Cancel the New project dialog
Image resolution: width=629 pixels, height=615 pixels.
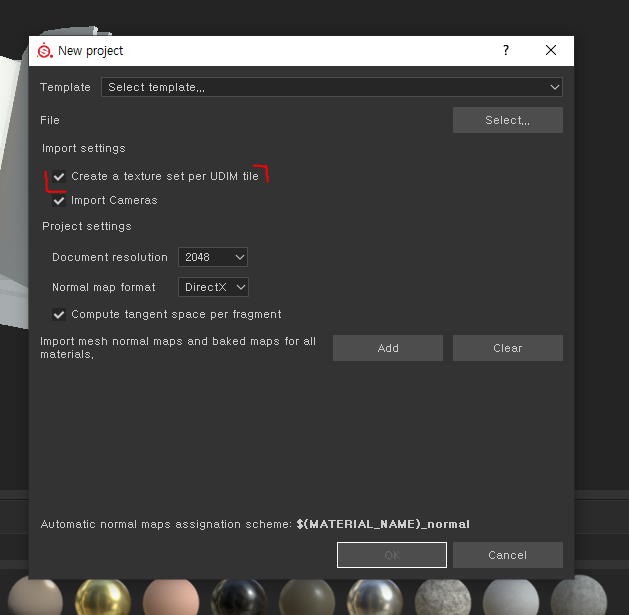coord(507,555)
